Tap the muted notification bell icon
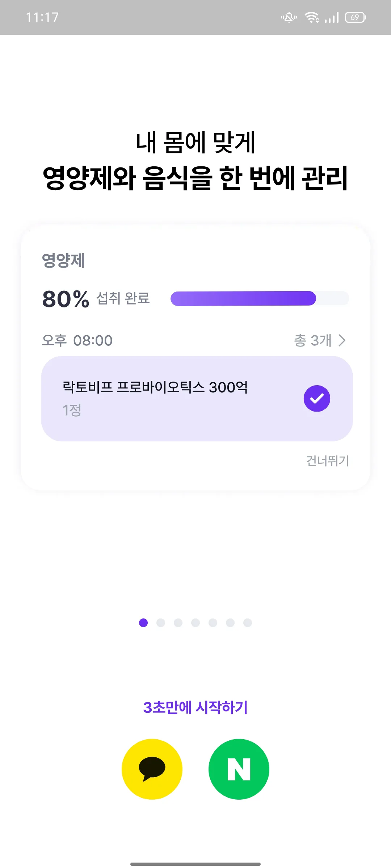 [x=289, y=17]
